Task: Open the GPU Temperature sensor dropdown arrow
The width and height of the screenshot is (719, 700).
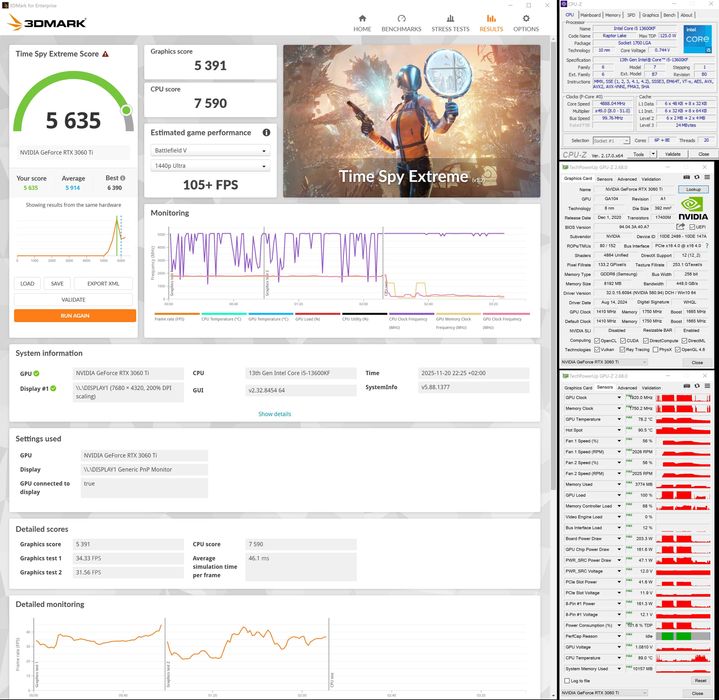Action: point(619,419)
